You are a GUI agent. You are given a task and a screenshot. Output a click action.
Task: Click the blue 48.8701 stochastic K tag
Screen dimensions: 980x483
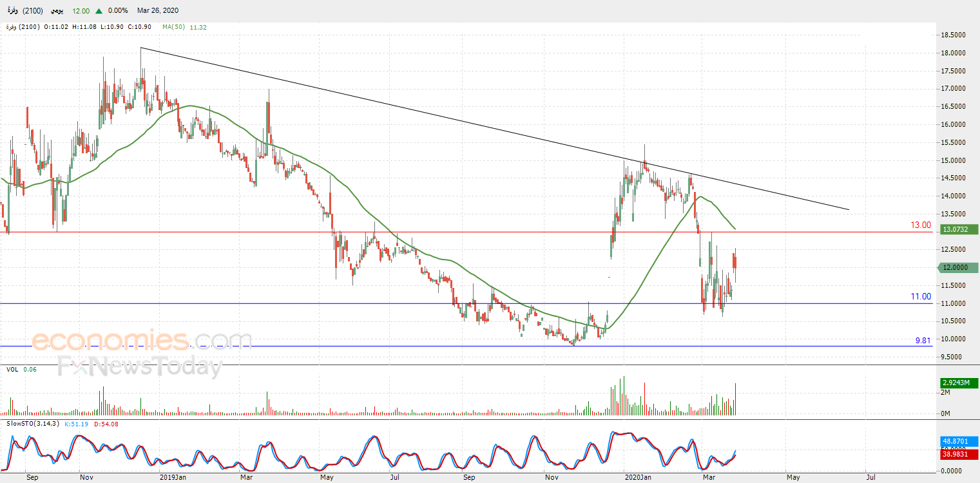[x=959, y=441]
